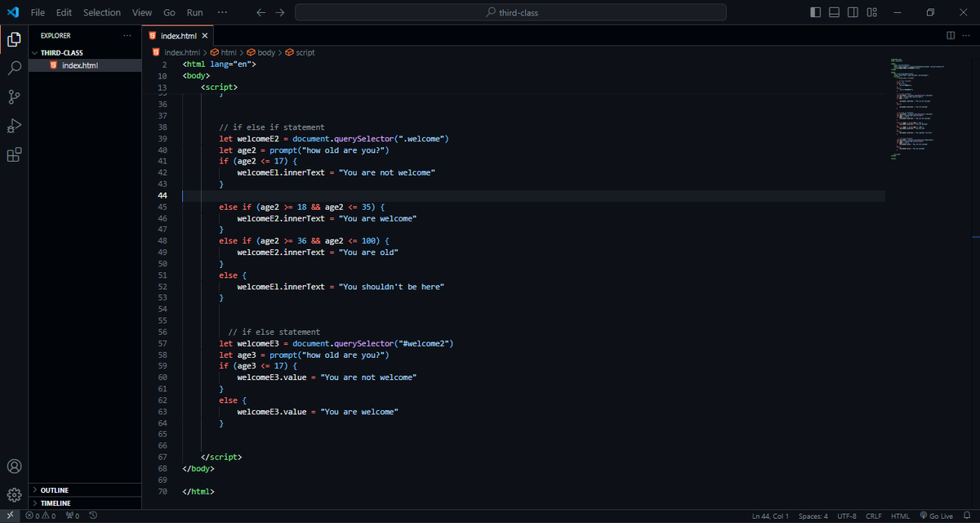Customize layout icon in title bar
Image resolution: width=980 pixels, height=523 pixels.
pyautogui.click(x=872, y=12)
